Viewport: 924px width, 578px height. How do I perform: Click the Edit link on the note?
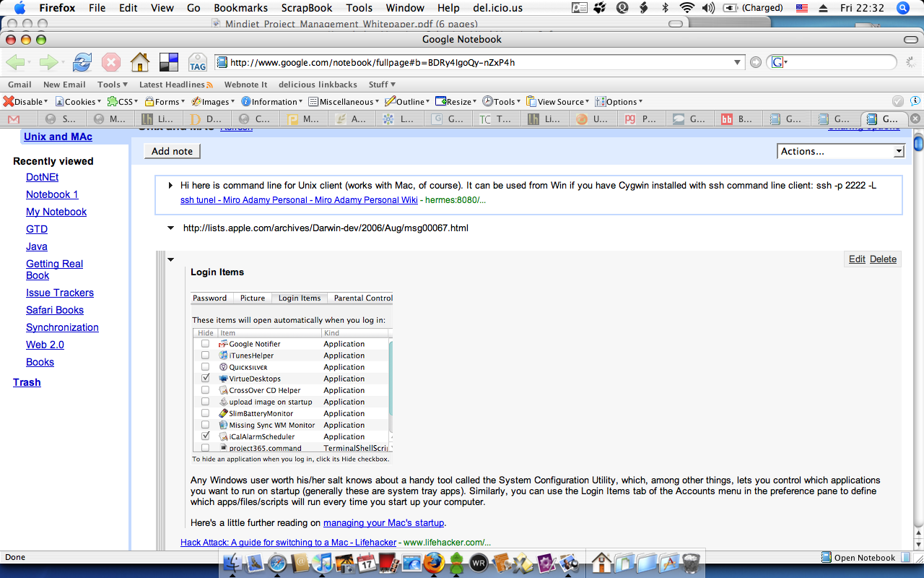(857, 259)
